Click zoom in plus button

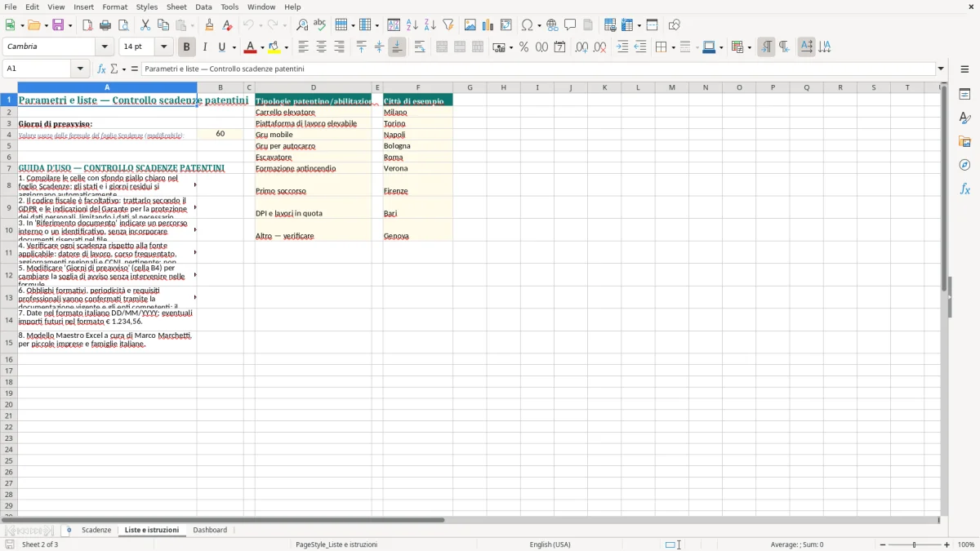pyautogui.click(x=947, y=544)
